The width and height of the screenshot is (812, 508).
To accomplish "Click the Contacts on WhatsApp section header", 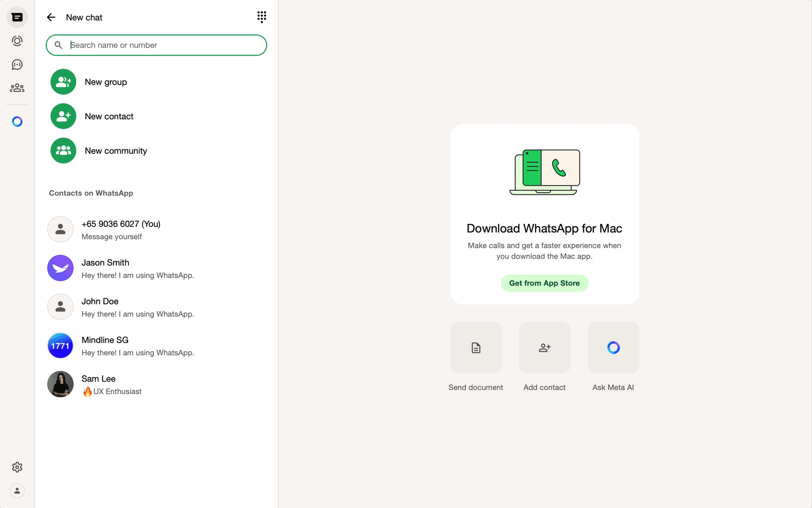I will 91,193.
